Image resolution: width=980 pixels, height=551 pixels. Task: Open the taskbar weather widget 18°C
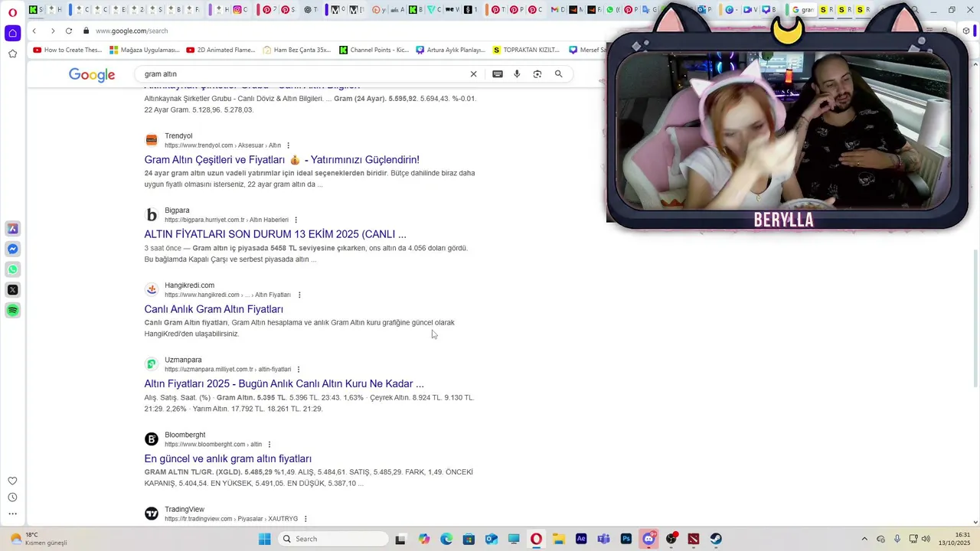click(x=37, y=539)
